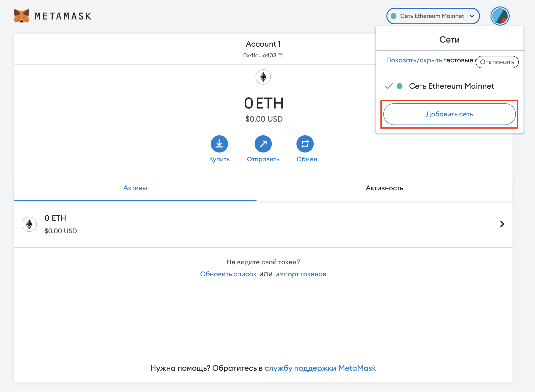Open ETH asset details via right chevron
The image size is (535, 392).
click(x=502, y=224)
